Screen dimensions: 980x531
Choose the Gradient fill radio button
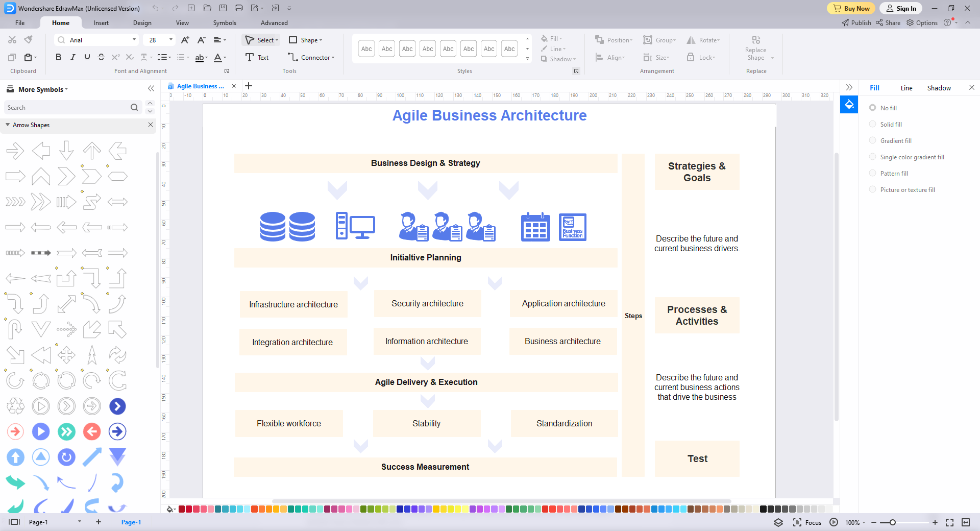(873, 140)
